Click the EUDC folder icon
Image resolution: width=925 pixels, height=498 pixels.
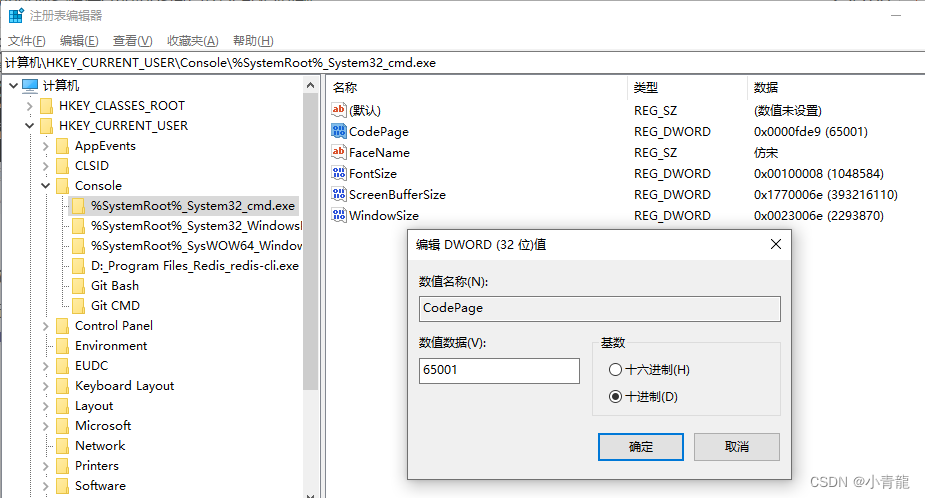coord(63,366)
